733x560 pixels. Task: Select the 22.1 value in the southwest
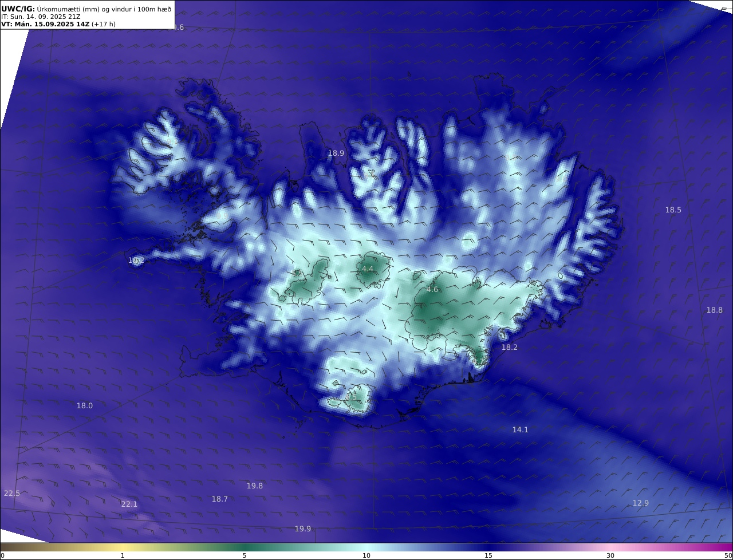pos(129,504)
